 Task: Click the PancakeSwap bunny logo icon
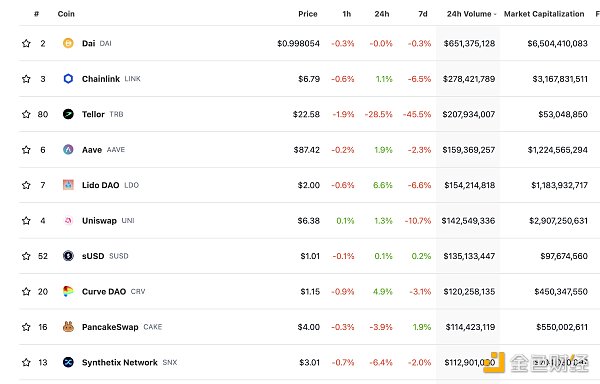[68, 327]
